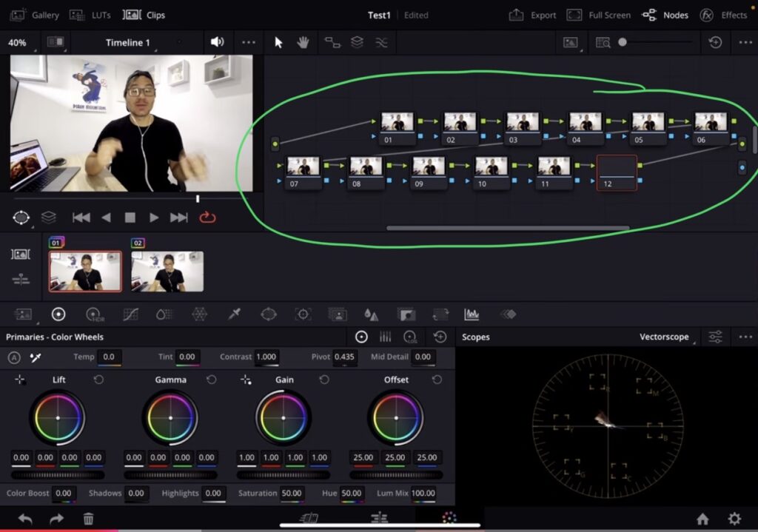Select clip 02 thumbnail
The height and width of the screenshot is (532, 758).
167,271
